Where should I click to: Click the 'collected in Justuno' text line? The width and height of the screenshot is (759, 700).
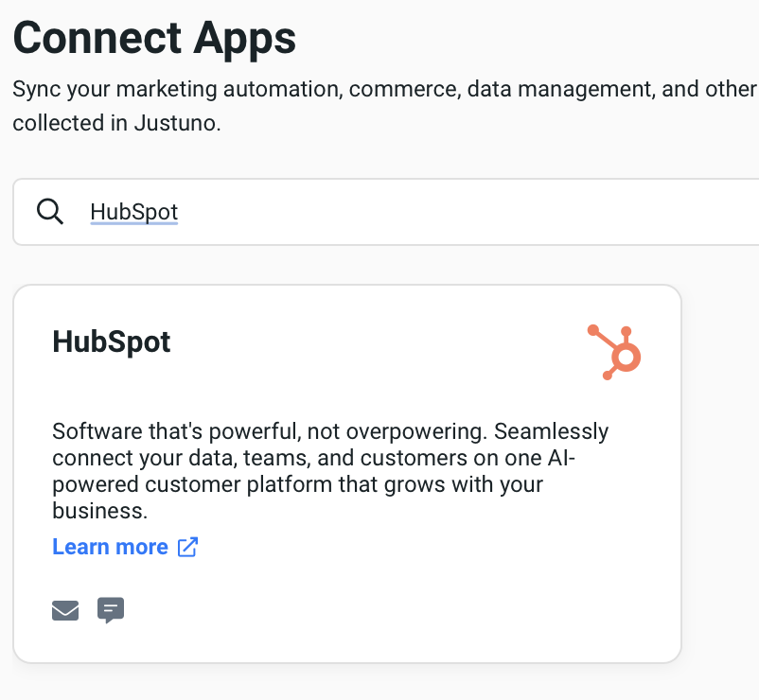(x=116, y=123)
